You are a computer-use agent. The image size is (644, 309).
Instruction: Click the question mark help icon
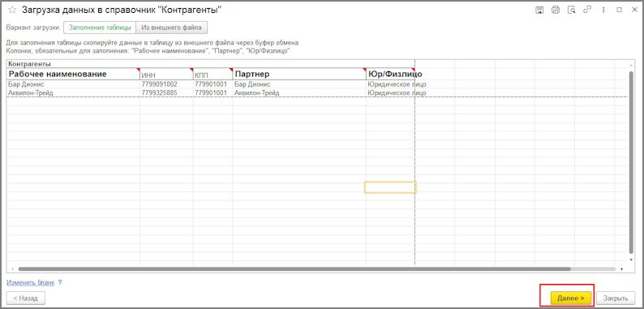click(x=59, y=283)
